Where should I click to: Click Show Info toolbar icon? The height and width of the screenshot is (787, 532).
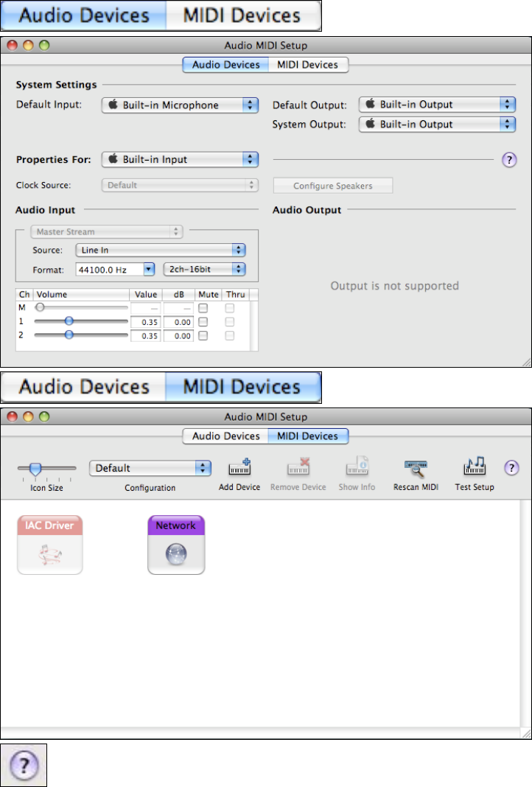(357, 466)
